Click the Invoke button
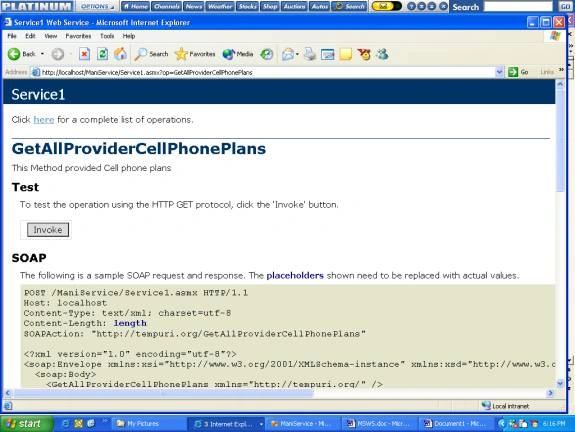Screen dimensions: 575x432 click(x=48, y=230)
